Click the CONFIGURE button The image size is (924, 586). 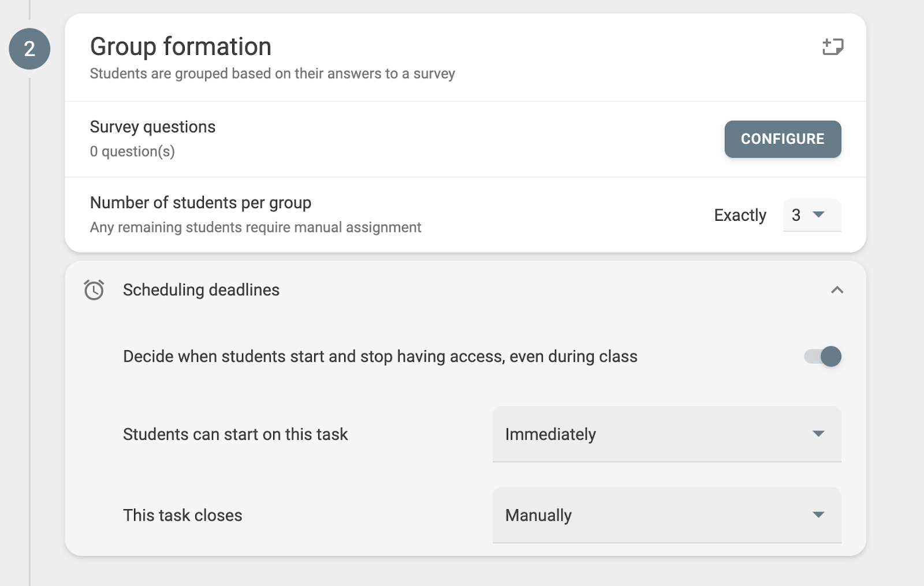[783, 139]
